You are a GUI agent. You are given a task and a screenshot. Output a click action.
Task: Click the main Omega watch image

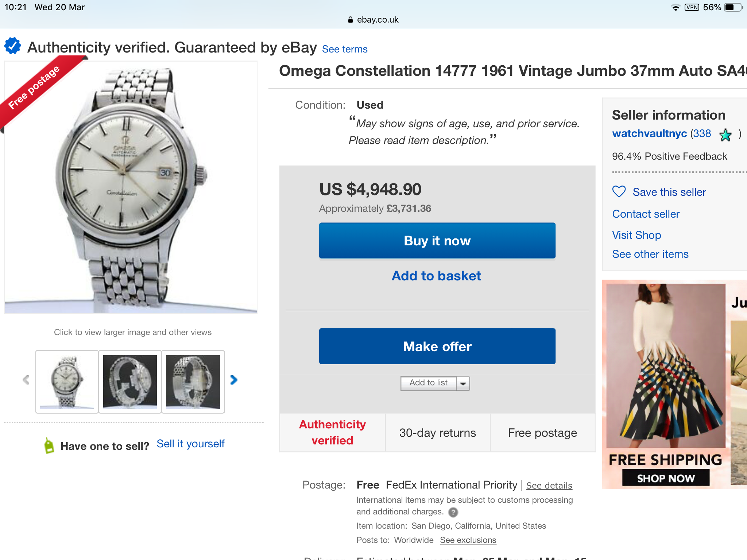tap(131, 187)
